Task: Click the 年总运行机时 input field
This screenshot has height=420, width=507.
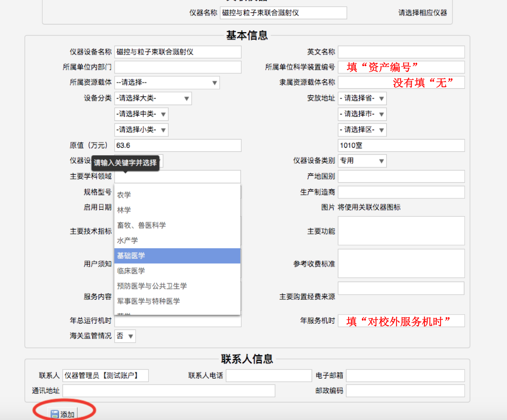Action: coord(178,321)
